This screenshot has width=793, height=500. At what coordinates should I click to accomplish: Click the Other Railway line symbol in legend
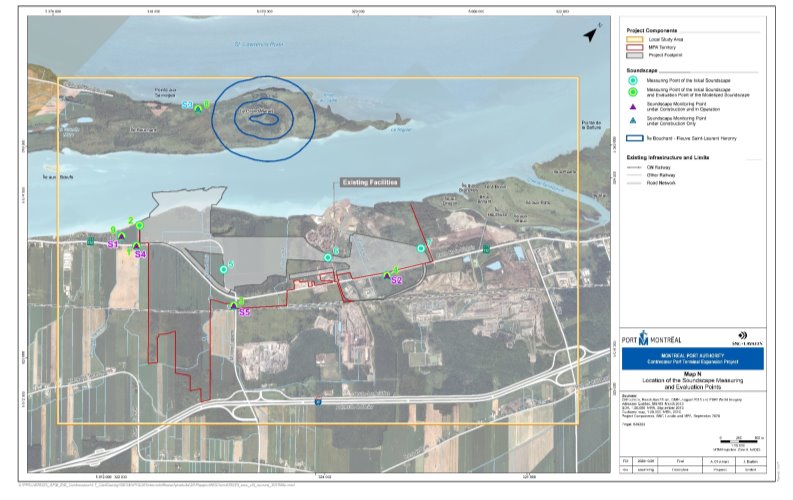pyautogui.click(x=634, y=175)
